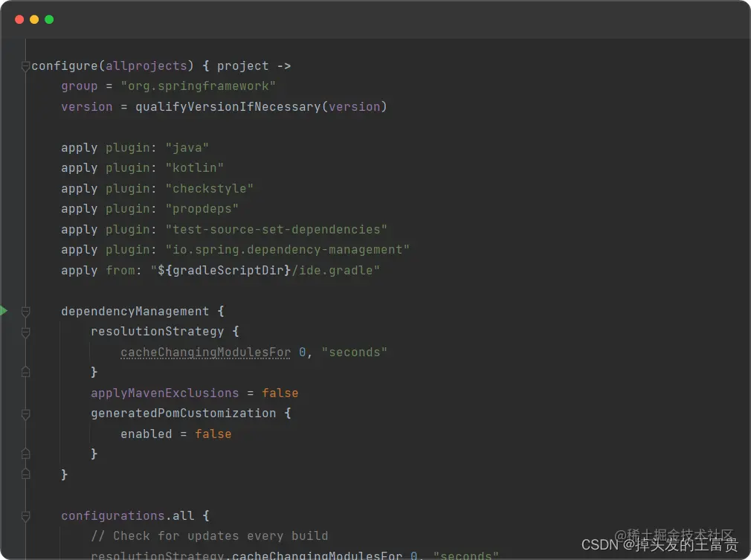The height and width of the screenshot is (560, 751).
Task: Click the underlined cacheChangingModulesFor call
Action: pos(205,352)
